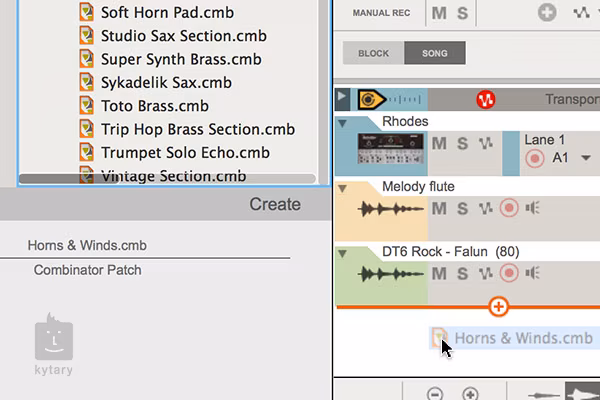Image resolution: width=600 pixels, height=400 pixels.
Task: Click the automation curve icon in header
Action: pyautogui.click(x=581, y=13)
